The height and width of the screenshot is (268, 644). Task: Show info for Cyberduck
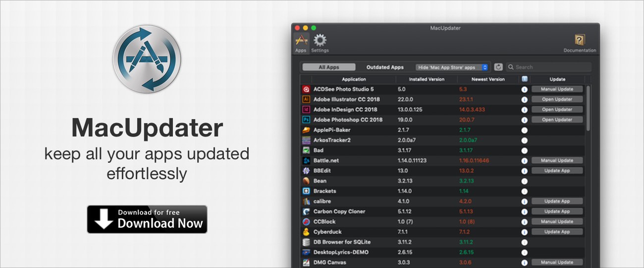click(x=524, y=232)
